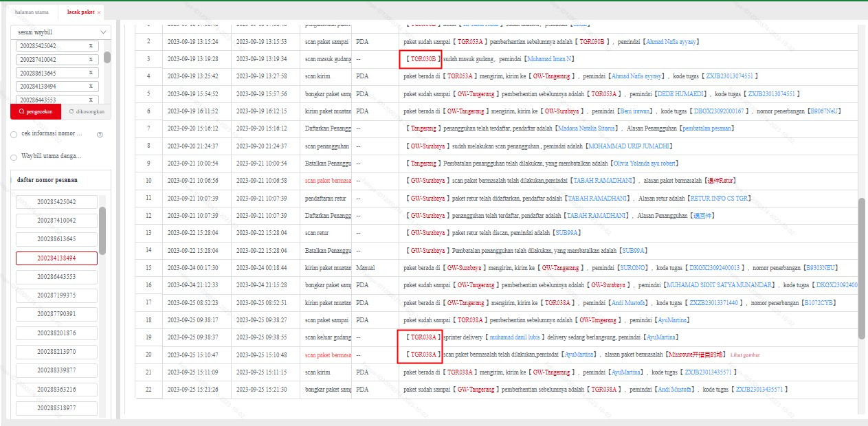Screen dimensions: 868x426
Task: Click the red pengecekan search button
Action: pyautogui.click(x=36, y=111)
